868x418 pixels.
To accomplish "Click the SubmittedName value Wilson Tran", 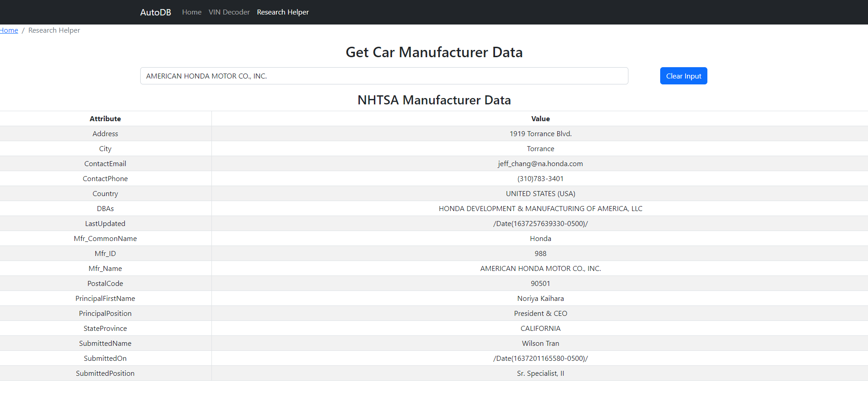I will (x=540, y=343).
